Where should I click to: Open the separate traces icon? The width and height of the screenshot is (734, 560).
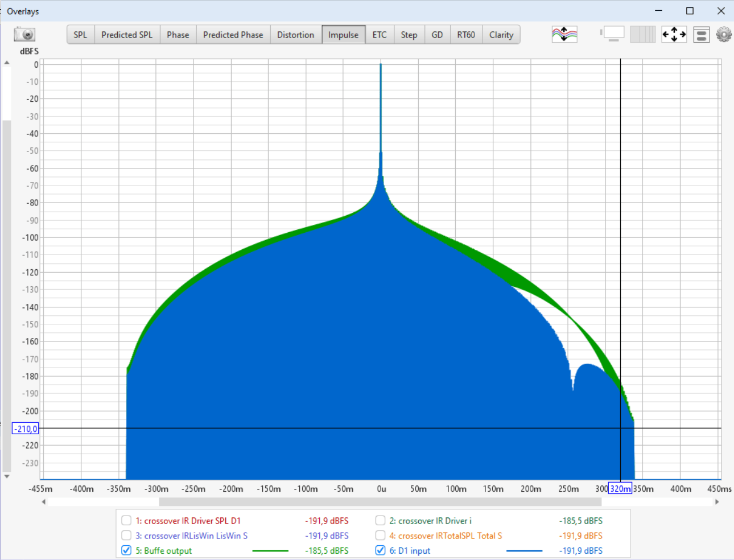pos(564,34)
